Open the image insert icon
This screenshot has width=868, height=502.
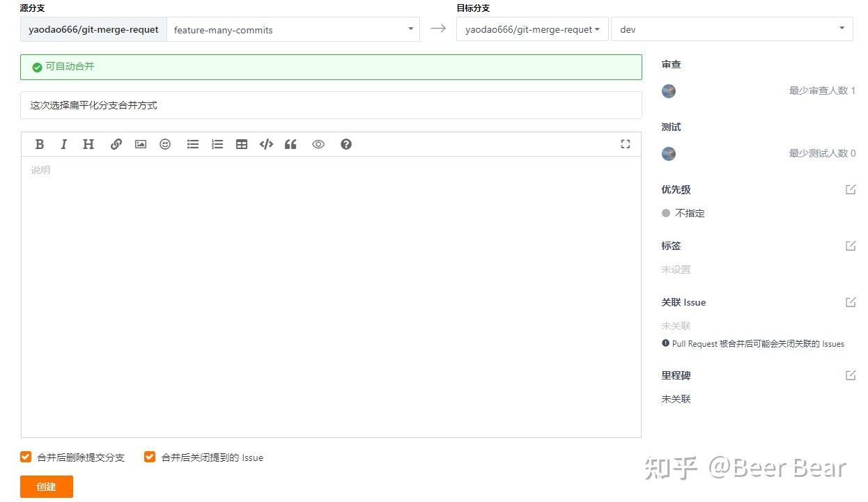(140, 144)
